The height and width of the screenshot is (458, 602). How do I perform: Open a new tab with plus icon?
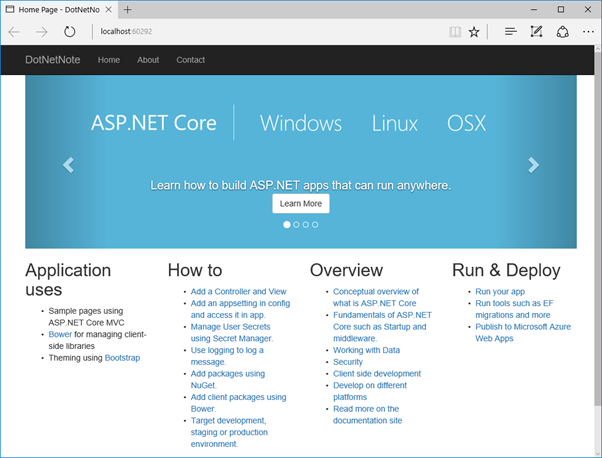click(x=128, y=9)
